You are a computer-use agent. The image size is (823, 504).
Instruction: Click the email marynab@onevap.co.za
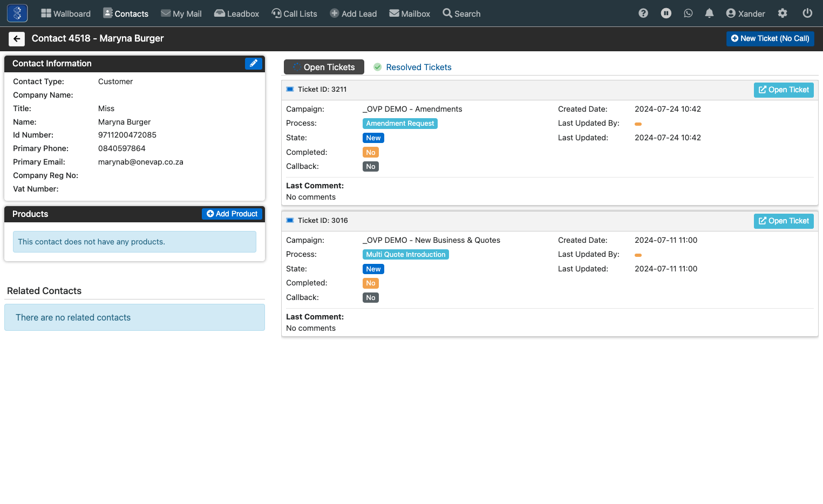pos(141,162)
